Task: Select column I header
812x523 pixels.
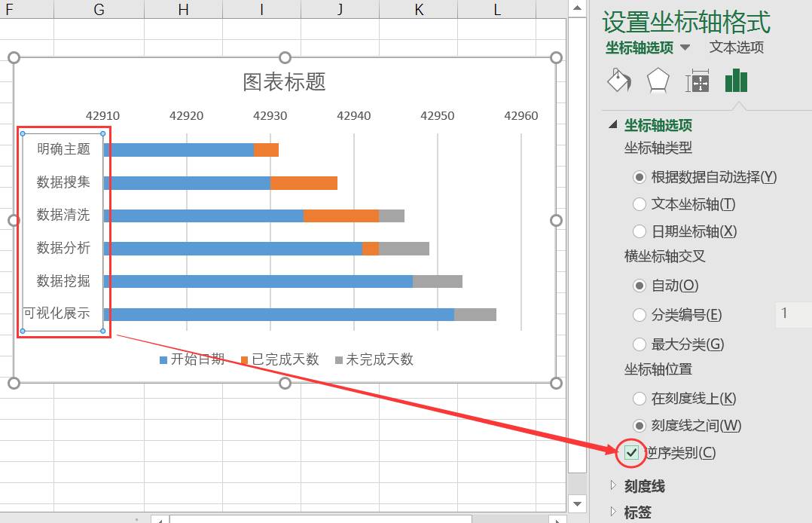Action: (261, 9)
